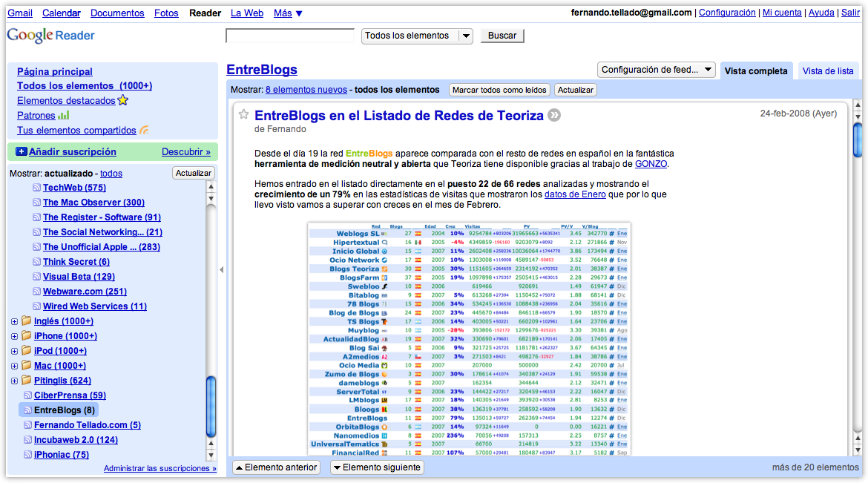This screenshot has height=483, width=868.
Task: Collapse the sidebar with the left arrow handle
Action: 221,270
